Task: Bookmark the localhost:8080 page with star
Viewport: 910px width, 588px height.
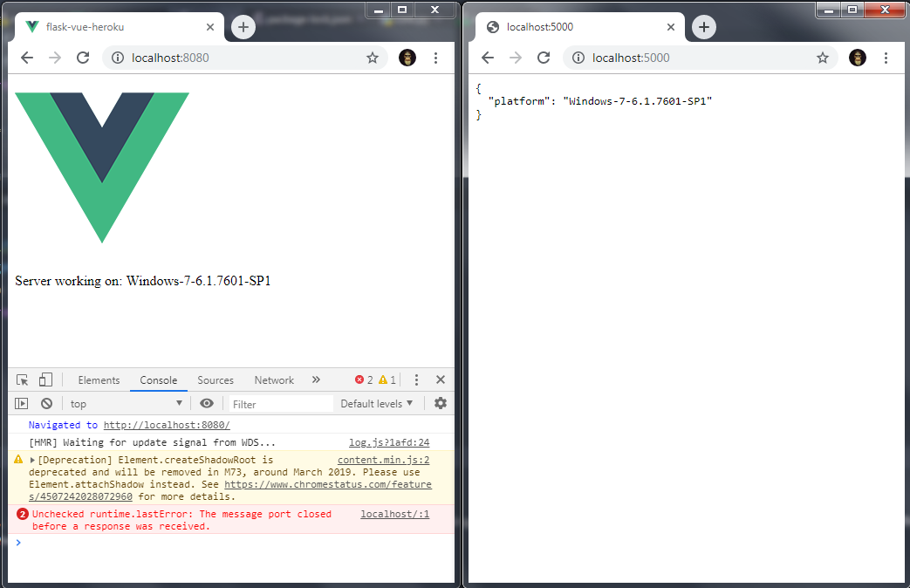Action: pos(372,58)
